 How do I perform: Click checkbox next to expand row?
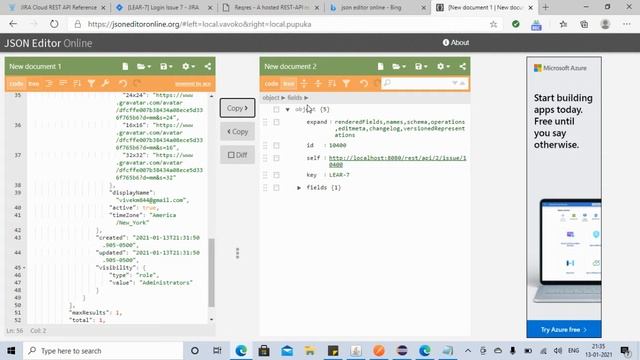point(276,122)
